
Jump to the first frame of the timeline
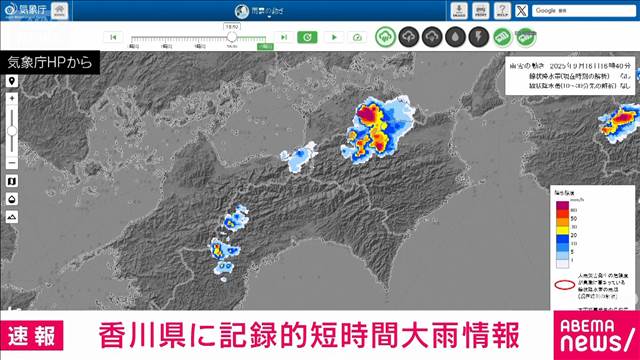point(113,37)
